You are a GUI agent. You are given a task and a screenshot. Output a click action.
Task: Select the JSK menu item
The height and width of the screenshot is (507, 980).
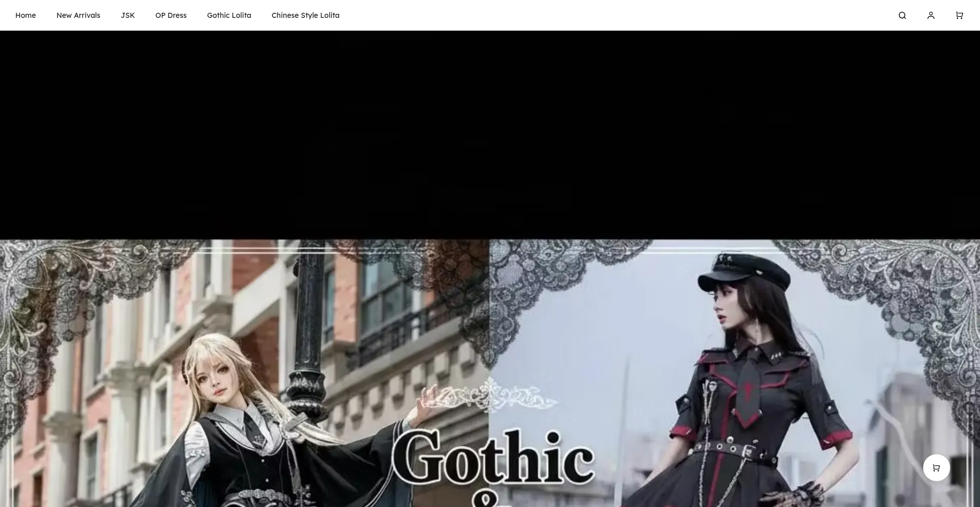pos(128,15)
